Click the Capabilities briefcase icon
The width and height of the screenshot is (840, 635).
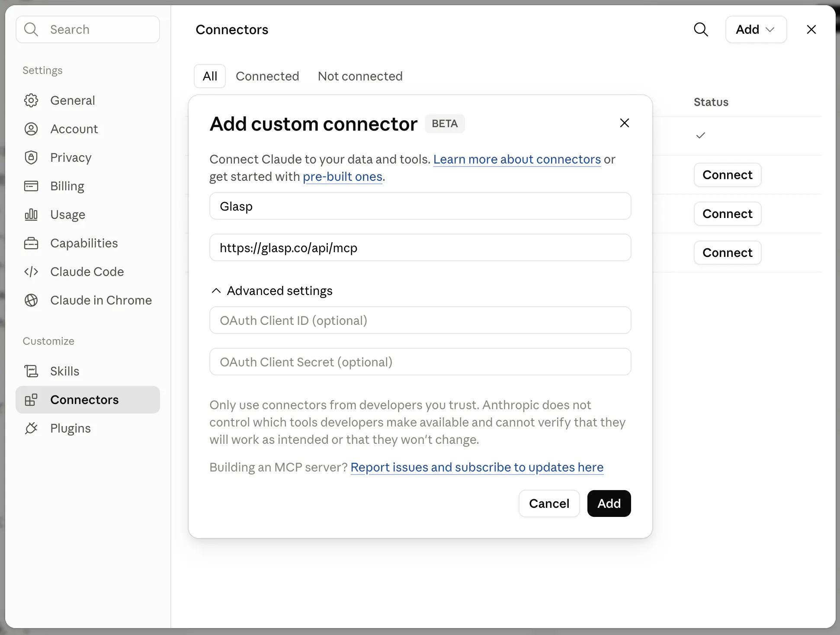pos(31,243)
